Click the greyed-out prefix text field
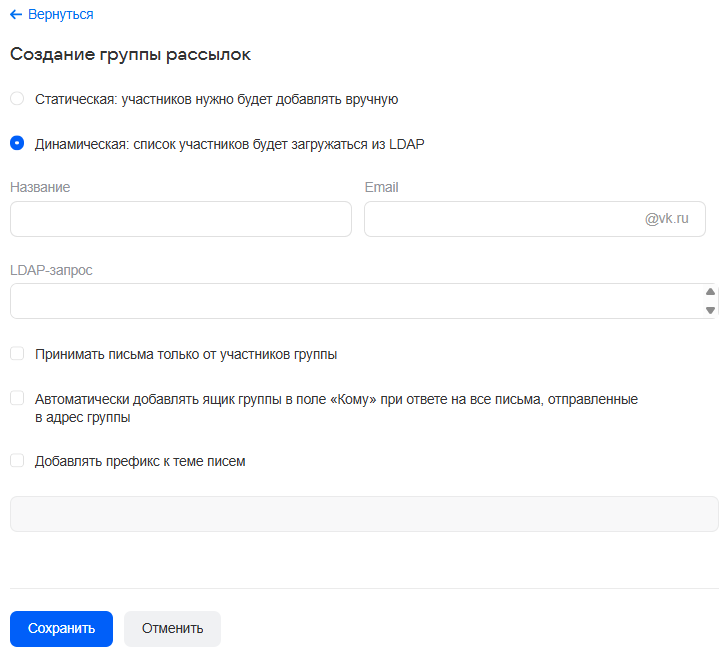Screen dimensions: 725x651 [364, 514]
